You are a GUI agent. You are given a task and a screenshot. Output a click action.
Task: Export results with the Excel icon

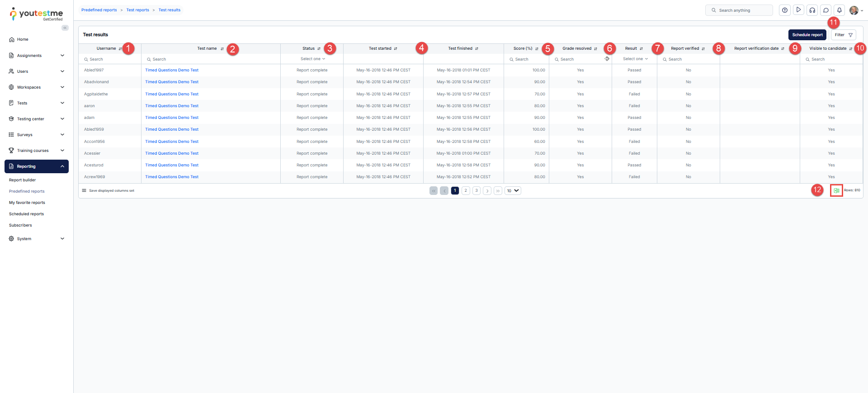point(836,191)
